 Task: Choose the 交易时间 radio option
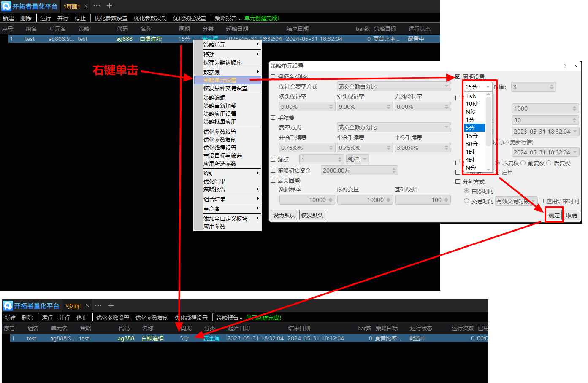(x=466, y=201)
